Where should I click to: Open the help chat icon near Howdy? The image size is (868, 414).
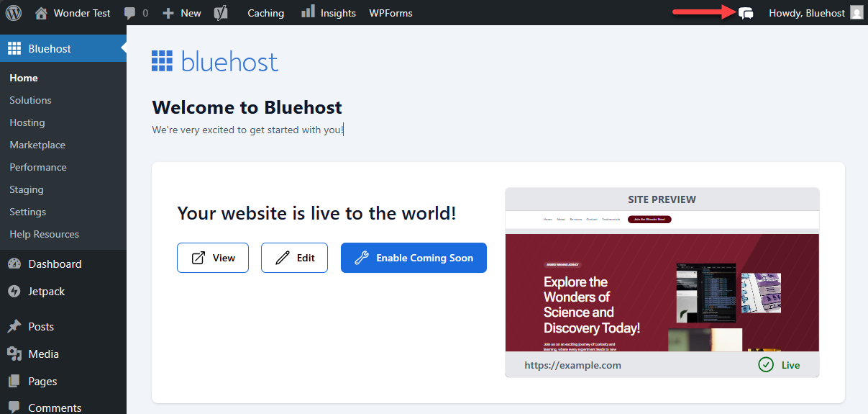coord(746,13)
